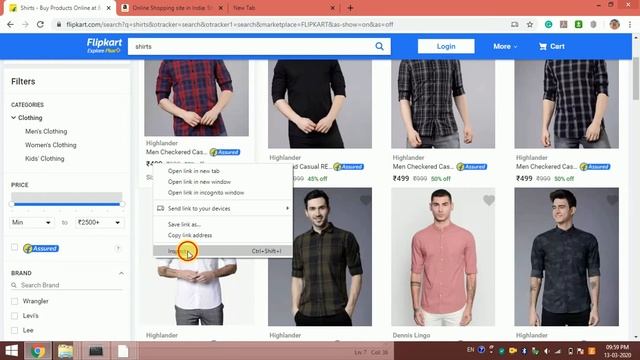Image resolution: width=640 pixels, height=360 pixels.
Task: Click the EN language indicator
Action: (470, 350)
